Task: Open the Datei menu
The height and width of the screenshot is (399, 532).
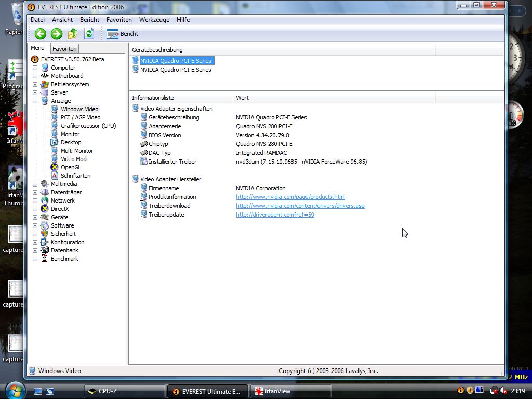Action: coord(37,20)
